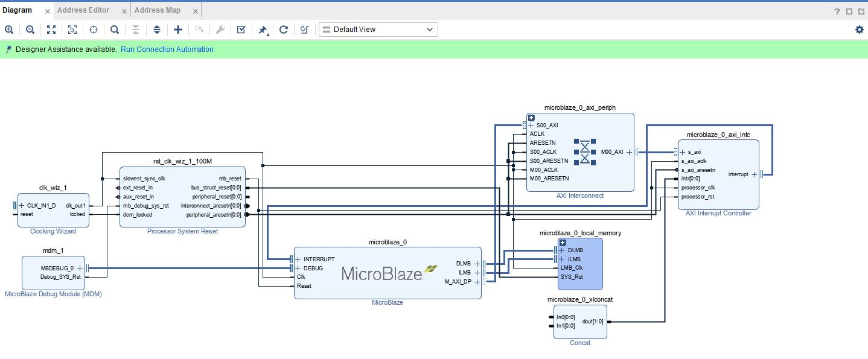This screenshot has width=868, height=359.
Task: Click the Add IP plus icon
Action: tap(178, 30)
